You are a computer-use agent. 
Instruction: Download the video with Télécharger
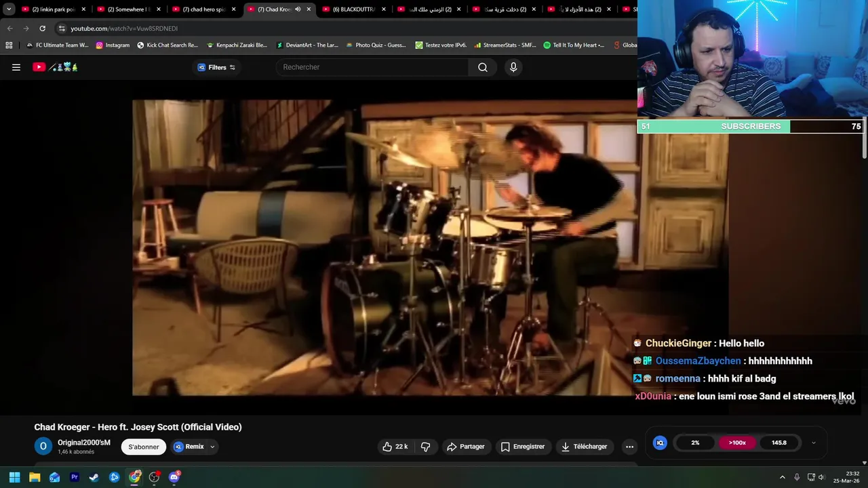click(584, 447)
